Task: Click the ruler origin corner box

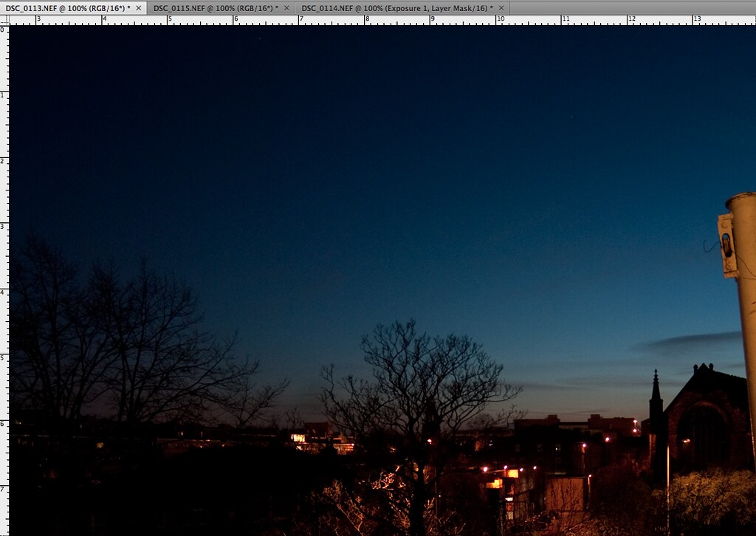Action: (4, 20)
